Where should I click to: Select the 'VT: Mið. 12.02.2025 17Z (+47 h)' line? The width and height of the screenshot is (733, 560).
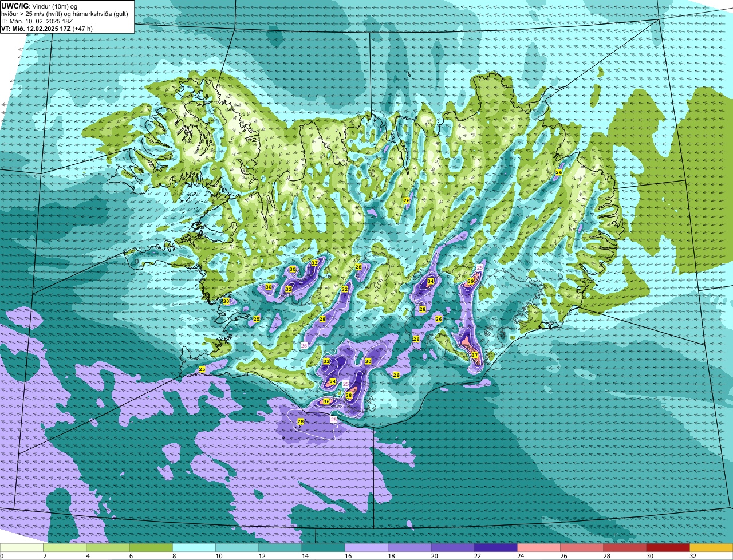[48, 28]
